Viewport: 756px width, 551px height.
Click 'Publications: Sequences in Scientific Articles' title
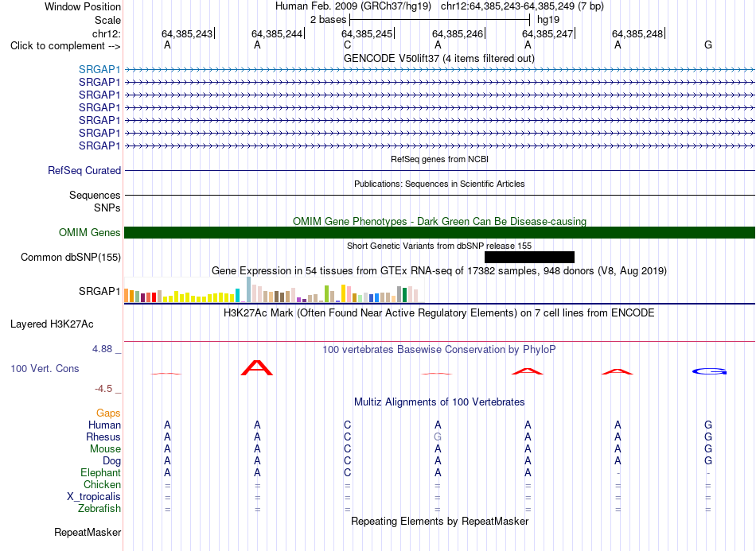[439, 184]
